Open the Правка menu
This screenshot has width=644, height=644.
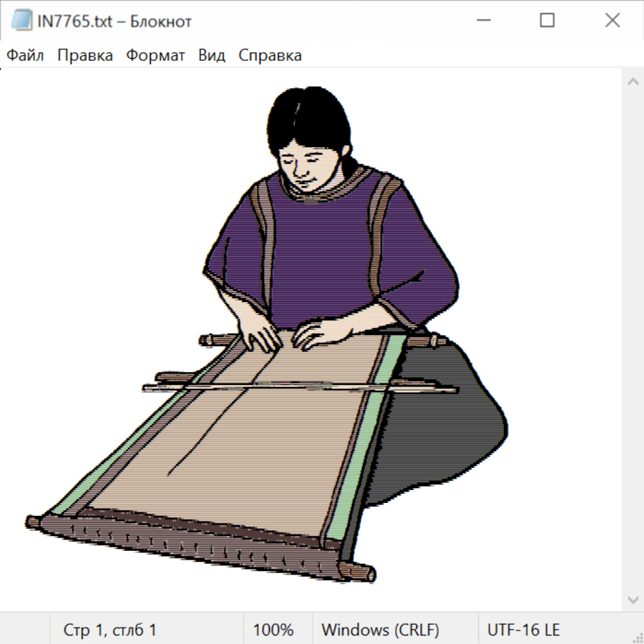click(x=85, y=56)
